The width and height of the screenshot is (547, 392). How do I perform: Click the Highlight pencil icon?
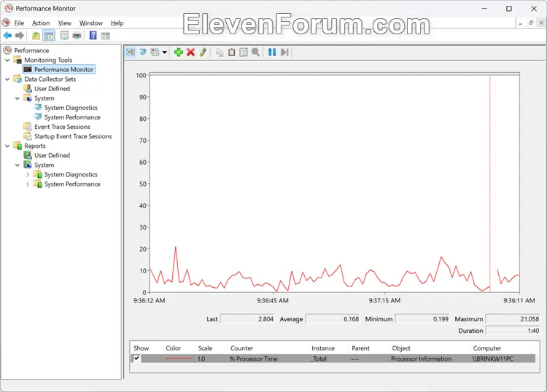[203, 52]
